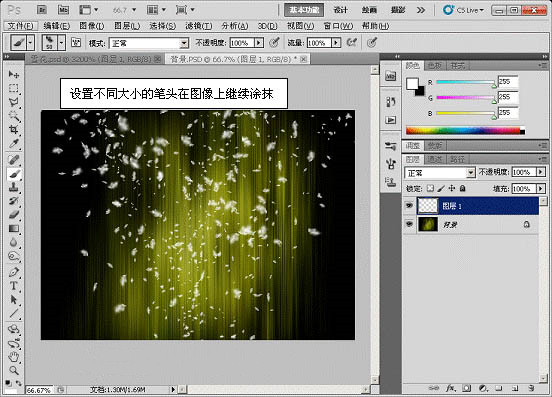The width and height of the screenshot is (552, 397).
Task: Switch to the 摄影 workspace
Action: click(398, 10)
